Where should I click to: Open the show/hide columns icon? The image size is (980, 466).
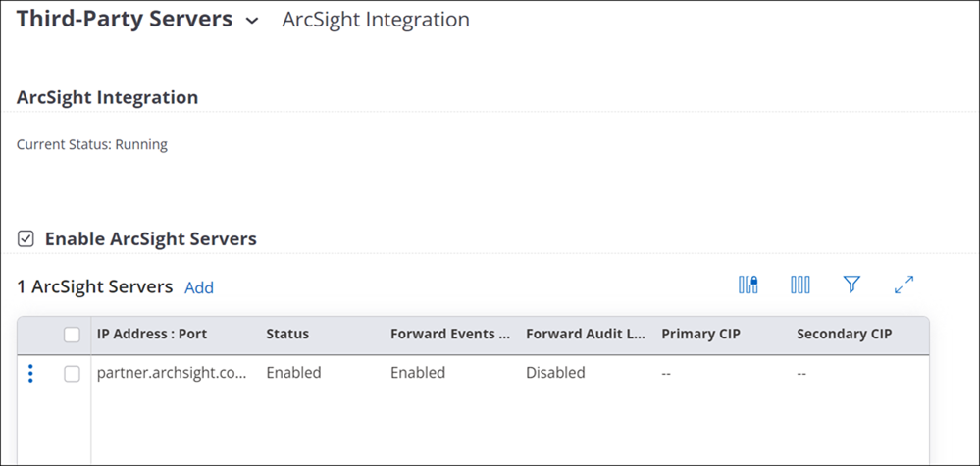tap(800, 285)
